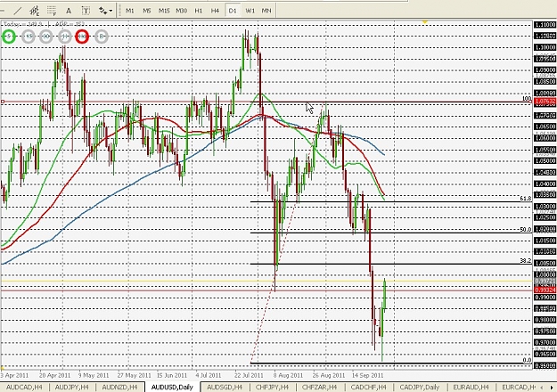Select the Fibonacci 50.0 level label
The height and width of the screenshot is (392, 557).
click(526, 229)
